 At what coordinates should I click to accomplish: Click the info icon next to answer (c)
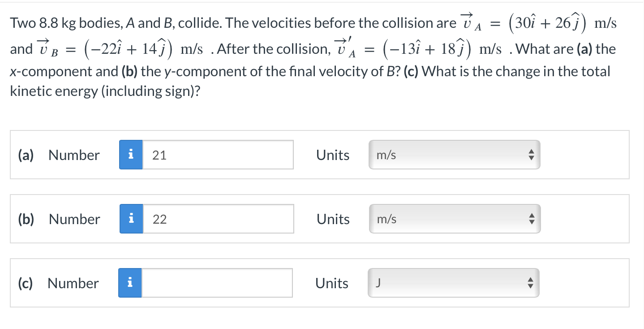[130, 283]
